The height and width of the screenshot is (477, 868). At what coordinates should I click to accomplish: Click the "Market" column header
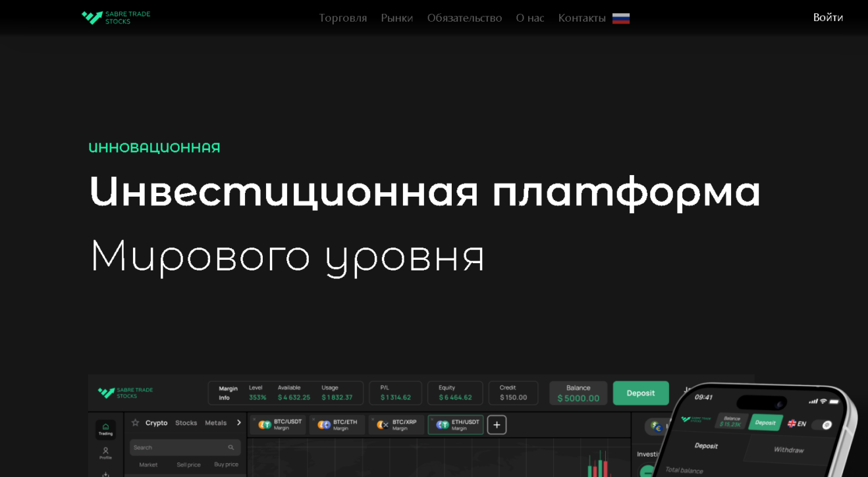(x=148, y=464)
